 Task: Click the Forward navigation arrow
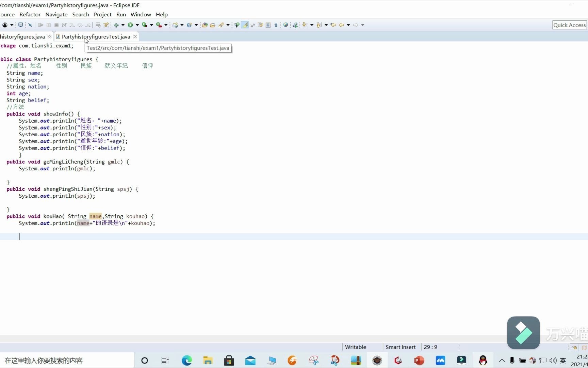tap(356, 25)
